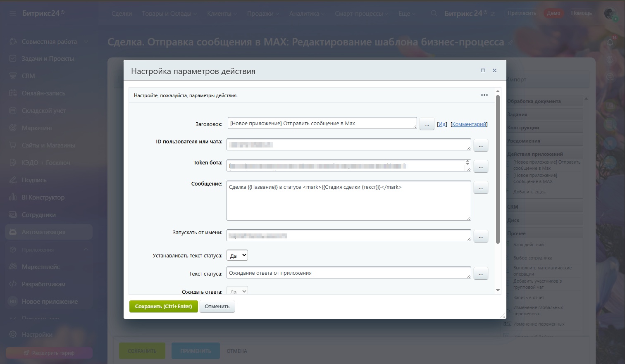The height and width of the screenshot is (364, 625).
Task: Expand the Совместная работа chevron
Action: tap(86, 41)
